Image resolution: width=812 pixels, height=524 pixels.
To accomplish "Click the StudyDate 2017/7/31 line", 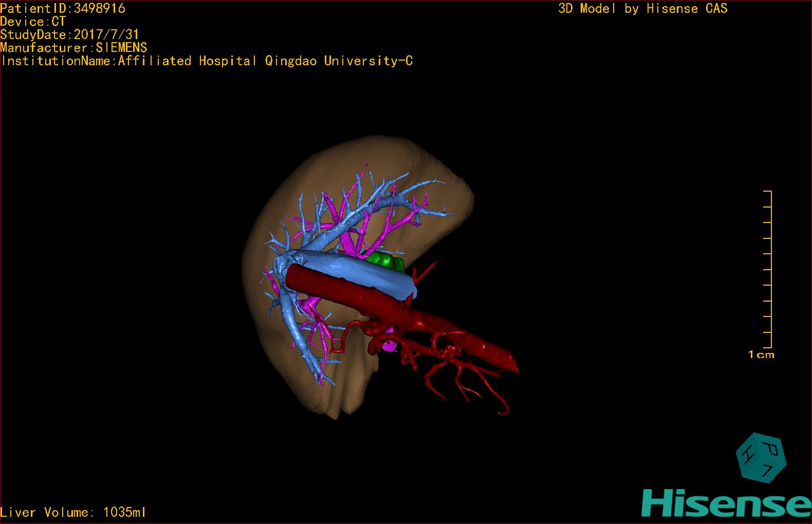I will 69,34.
